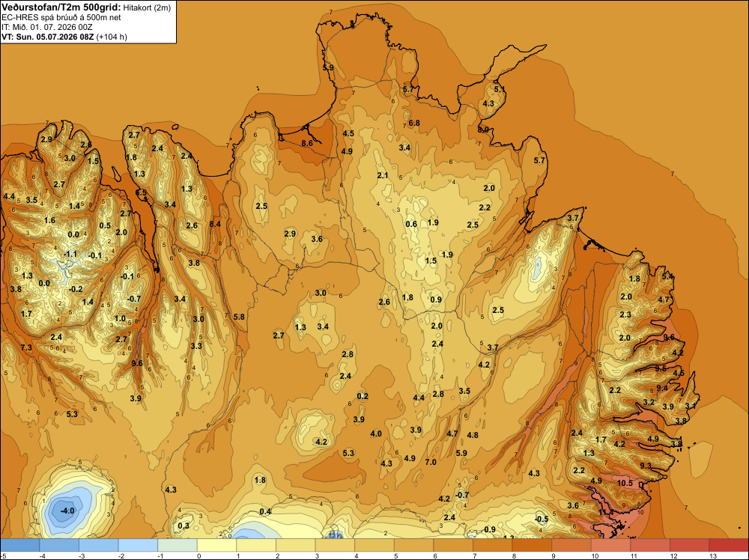This screenshot has width=749, height=560.
Task: Select the legend swatch between 0 and 1
Action: coord(216,545)
